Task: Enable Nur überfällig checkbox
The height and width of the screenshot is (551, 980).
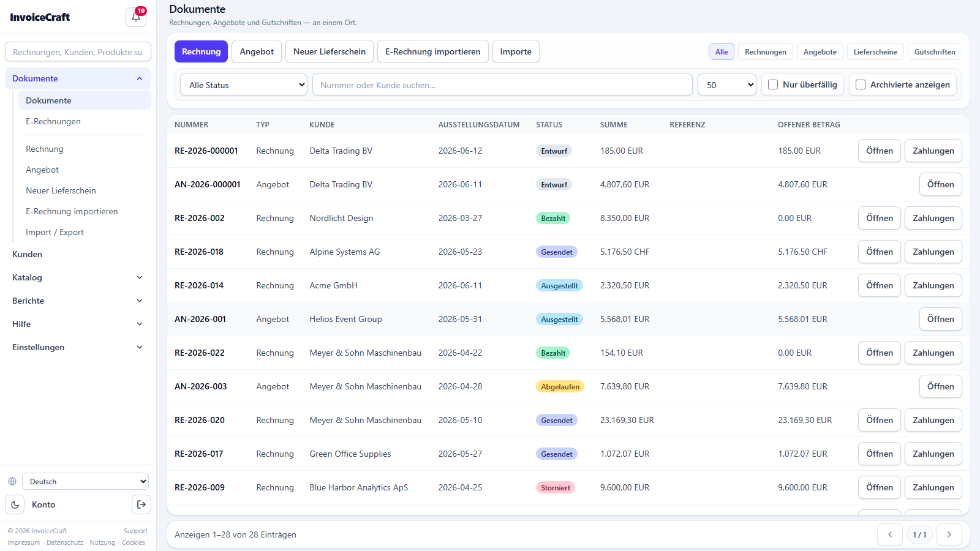Action: click(x=773, y=84)
